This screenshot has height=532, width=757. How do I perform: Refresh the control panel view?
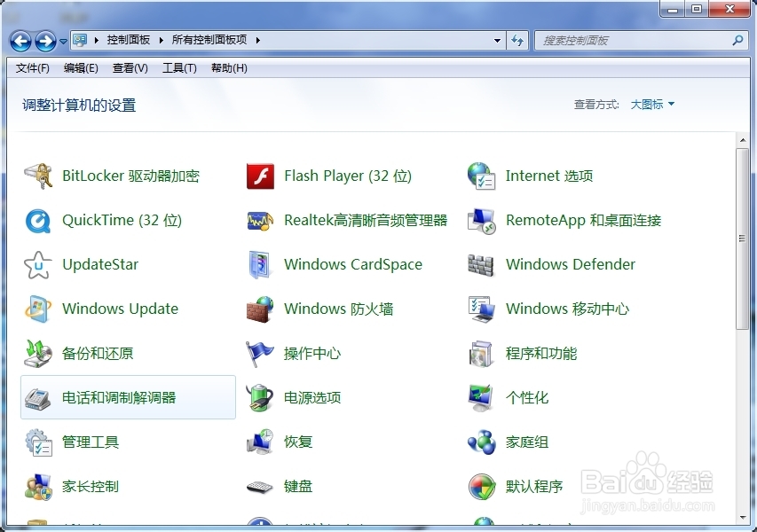[517, 41]
